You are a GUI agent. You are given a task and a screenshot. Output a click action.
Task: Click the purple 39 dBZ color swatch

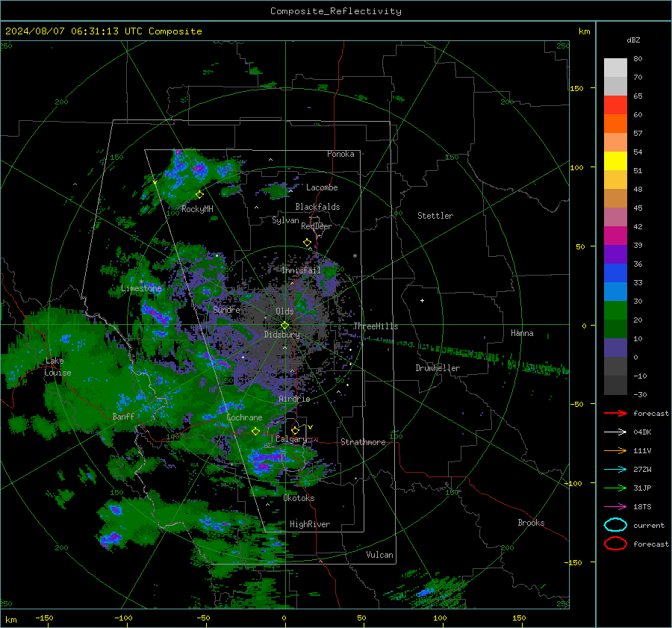[x=615, y=254]
